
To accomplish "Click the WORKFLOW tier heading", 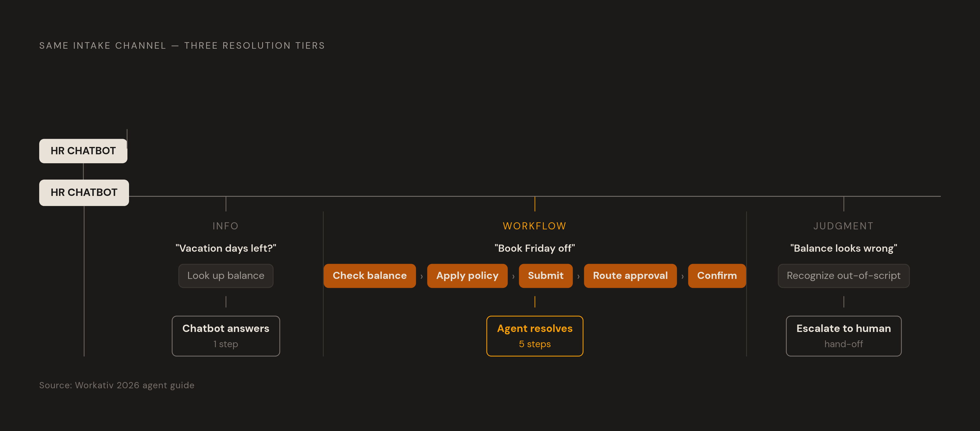I will pyautogui.click(x=535, y=226).
